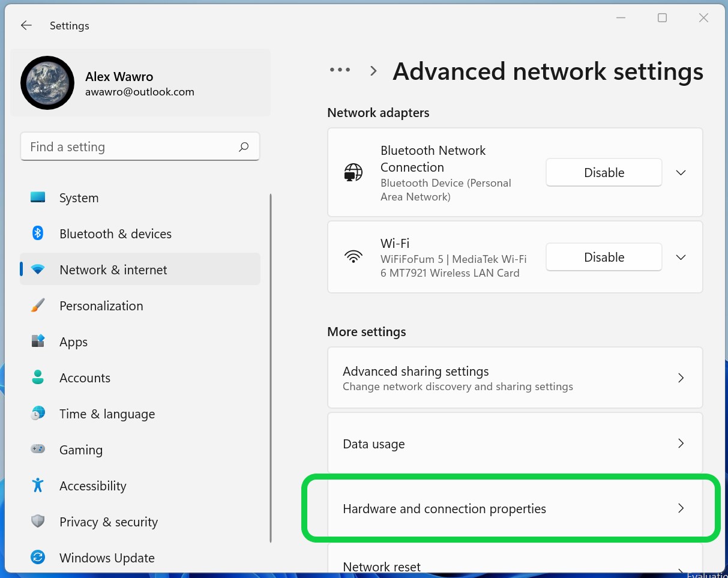The width and height of the screenshot is (728, 578).
Task: Expand the Wi-Fi adapter details chevron
Action: pos(681,257)
